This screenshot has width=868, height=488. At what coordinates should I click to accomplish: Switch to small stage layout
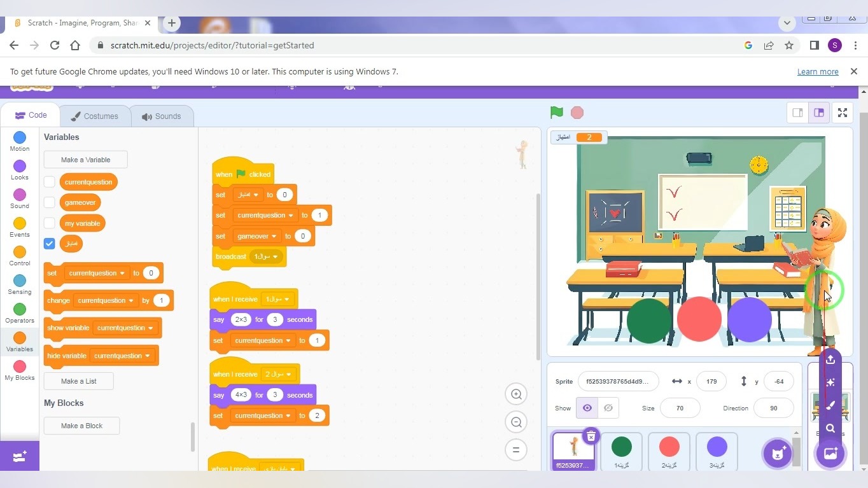click(797, 113)
